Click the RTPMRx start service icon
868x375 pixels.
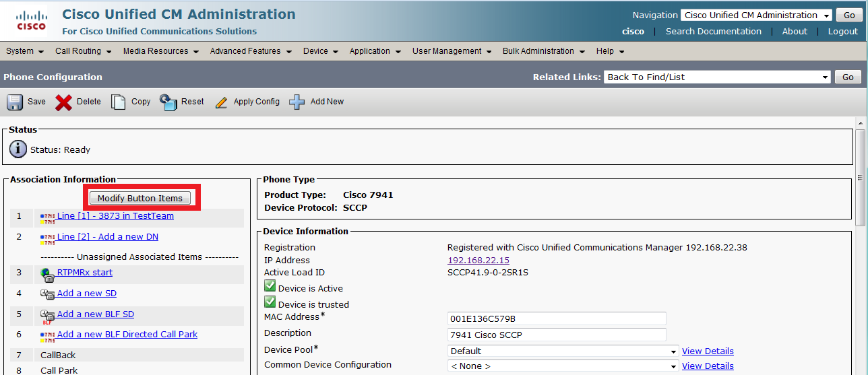pyautogui.click(x=47, y=274)
